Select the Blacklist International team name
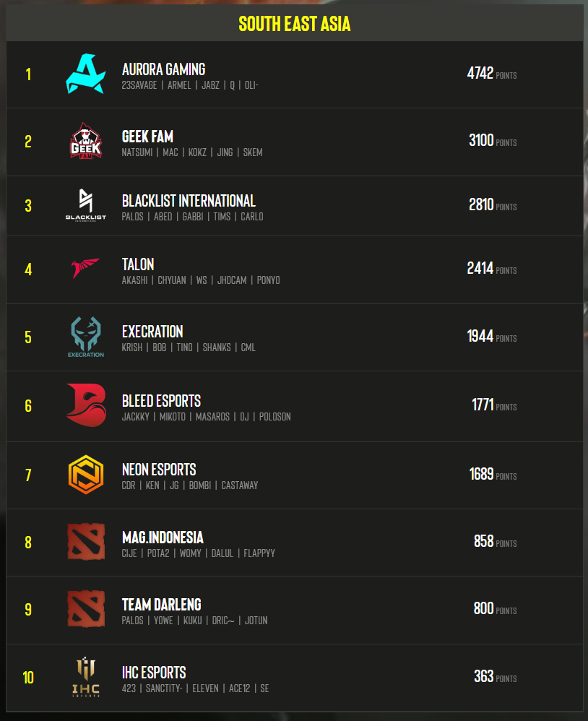588x721 pixels. [x=189, y=201]
